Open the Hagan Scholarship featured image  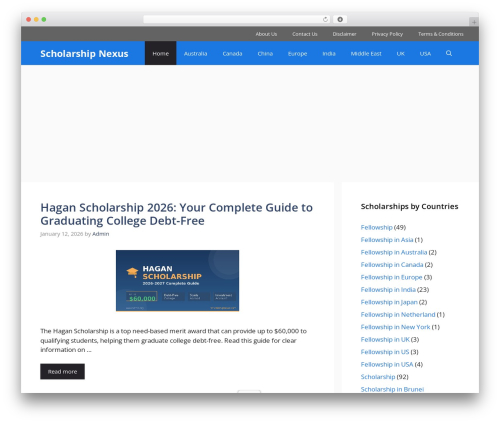click(x=177, y=281)
